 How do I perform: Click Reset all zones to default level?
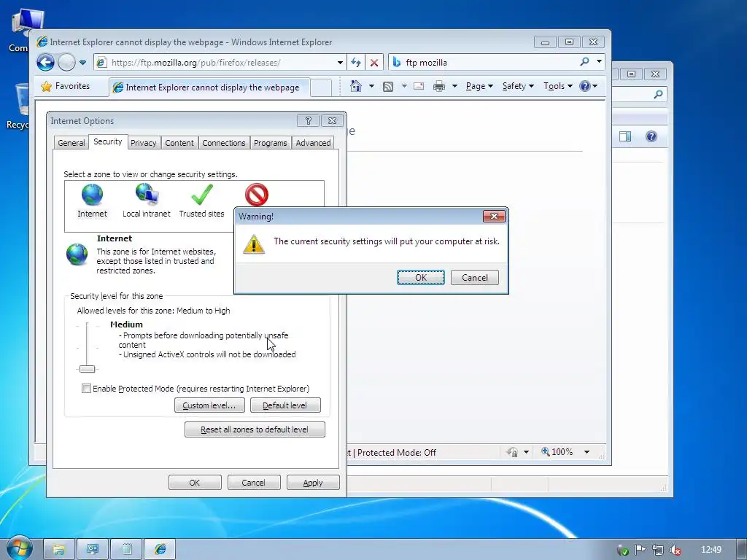point(255,429)
